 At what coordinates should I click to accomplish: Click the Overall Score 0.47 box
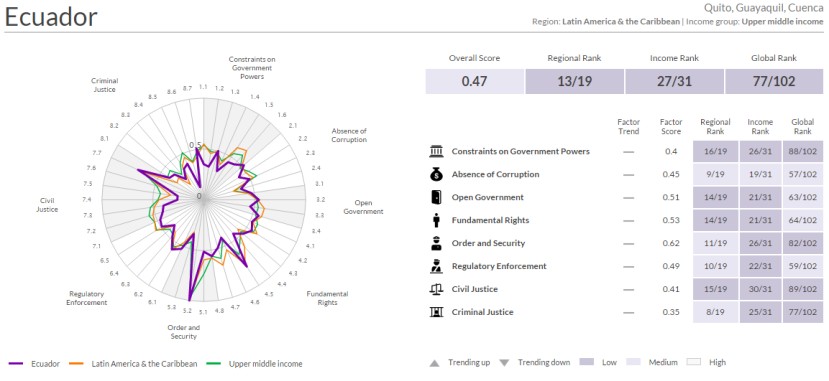point(474,81)
